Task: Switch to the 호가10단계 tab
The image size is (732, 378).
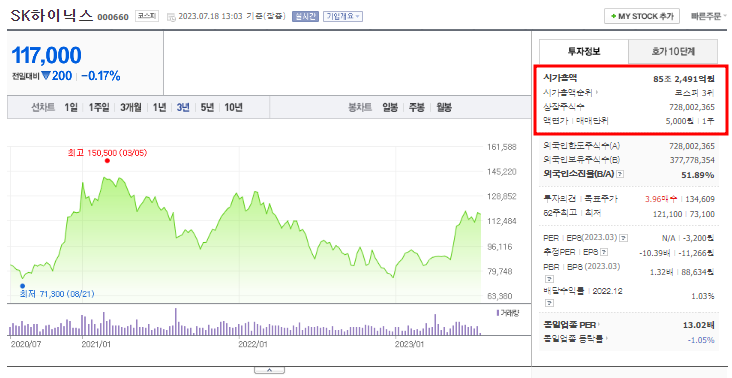Action: pyautogui.click(x=673, y=51)
